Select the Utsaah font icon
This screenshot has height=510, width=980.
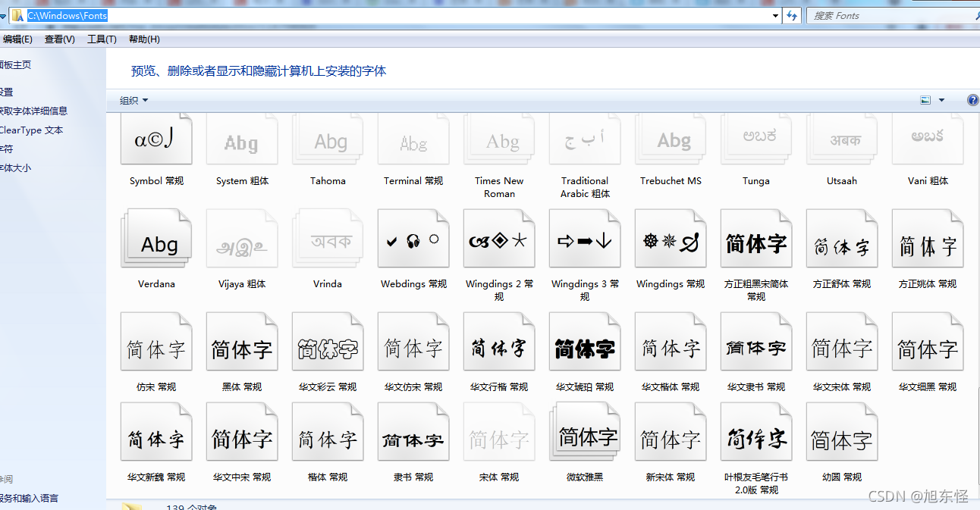pos(842,140)
